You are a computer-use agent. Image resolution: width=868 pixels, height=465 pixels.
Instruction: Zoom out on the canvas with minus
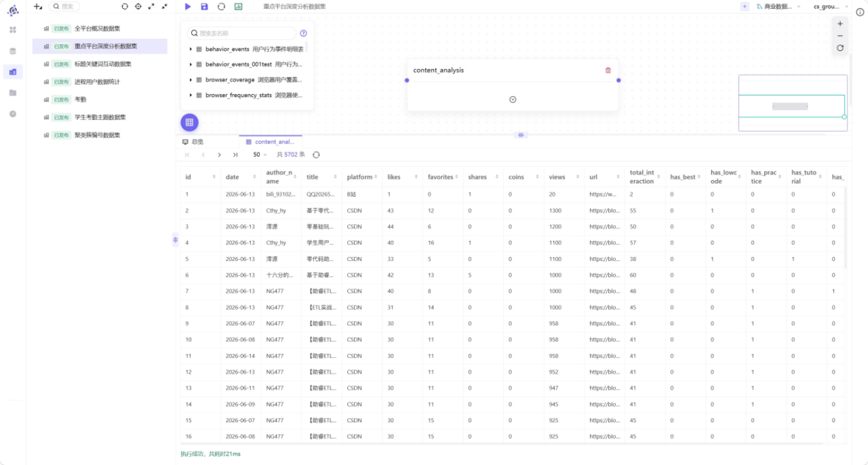click(x=840, y=36)
